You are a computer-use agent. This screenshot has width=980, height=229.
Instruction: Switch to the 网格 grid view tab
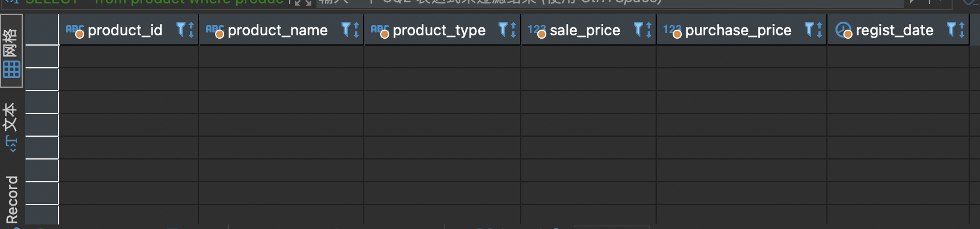click(11, 51)
